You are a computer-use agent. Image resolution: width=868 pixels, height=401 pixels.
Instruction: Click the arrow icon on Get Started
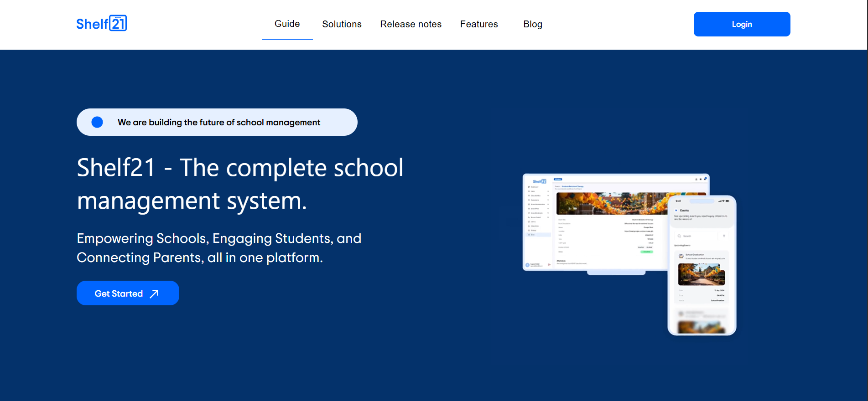[x=154, y=293]
